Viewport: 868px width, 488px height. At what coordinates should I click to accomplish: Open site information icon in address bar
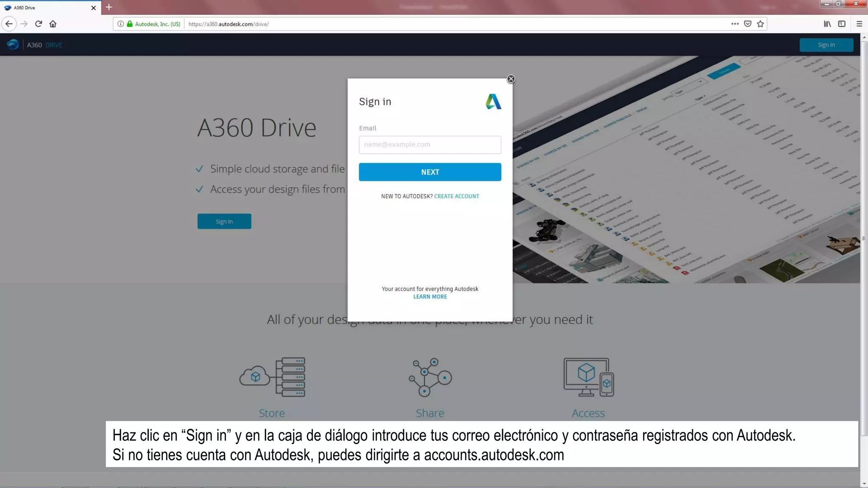pos(120,24)
